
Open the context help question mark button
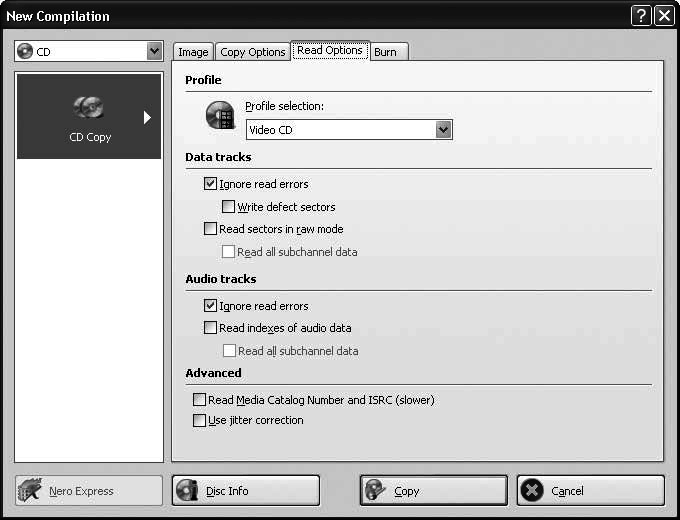[x=641, y=16]
